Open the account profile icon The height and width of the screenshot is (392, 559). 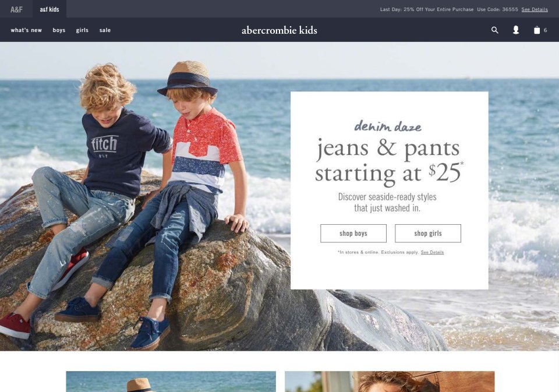(x=515, y=30)
